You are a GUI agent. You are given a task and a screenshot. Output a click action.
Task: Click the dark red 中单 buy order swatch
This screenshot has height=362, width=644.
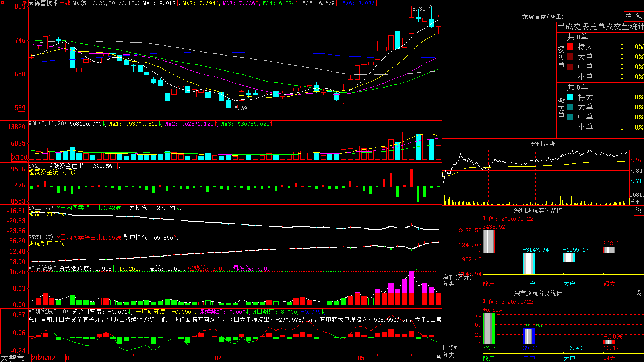(x=570, y=67)
